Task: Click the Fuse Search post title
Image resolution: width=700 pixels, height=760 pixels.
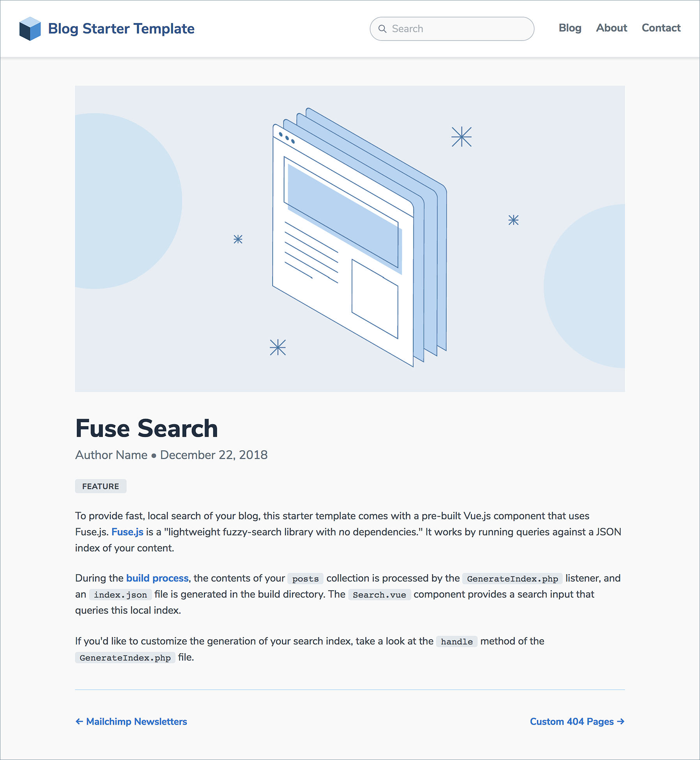Action: (147, 428)
